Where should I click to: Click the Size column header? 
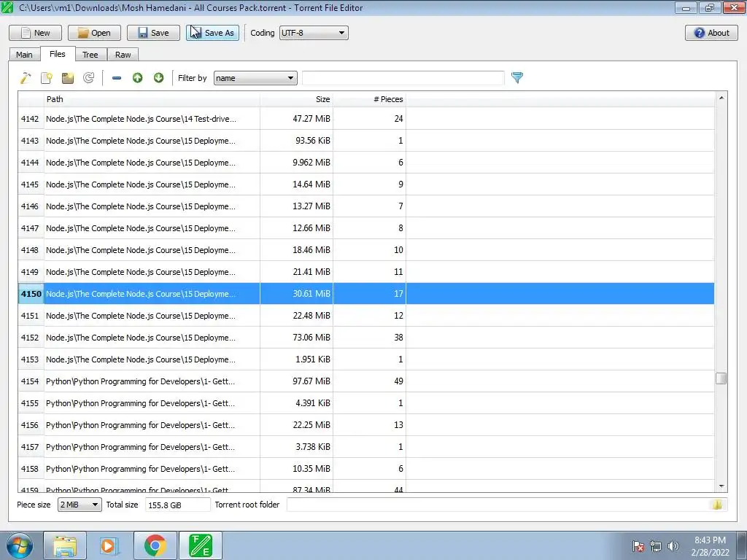pos(296,99)
